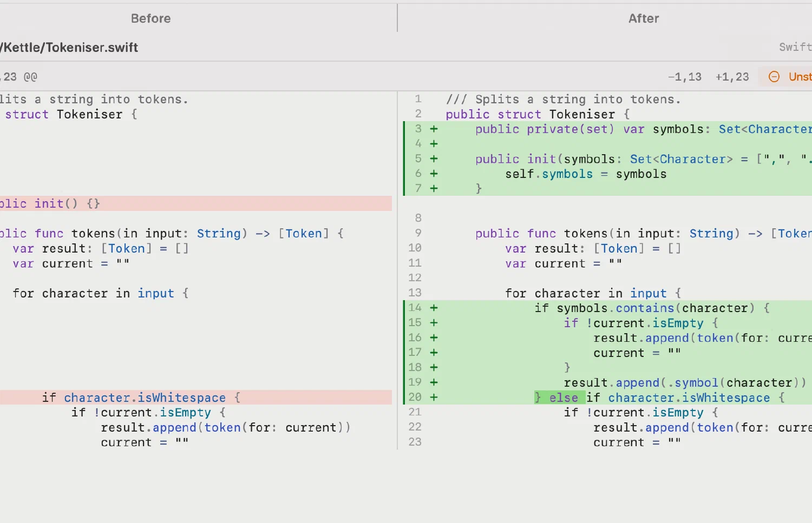Screen dimensions: 812x523
Task: Click highlighted '} else' on line 20
Action: [560, 398]
